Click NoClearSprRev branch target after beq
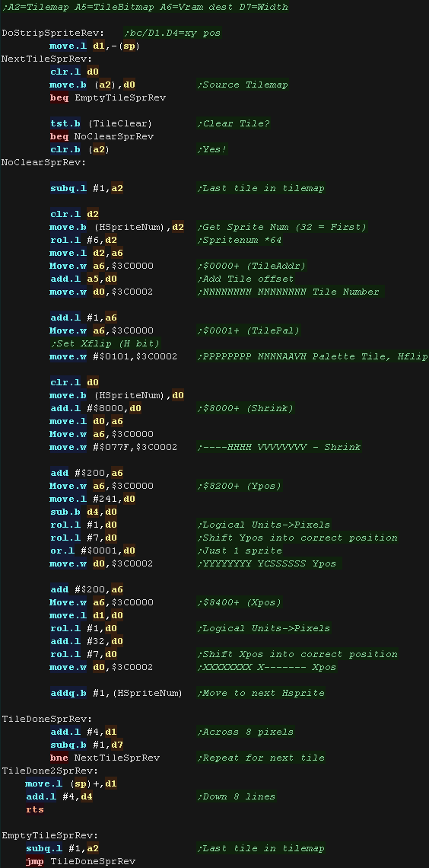The height and width of the screenshot is (868, 429). 114,136
